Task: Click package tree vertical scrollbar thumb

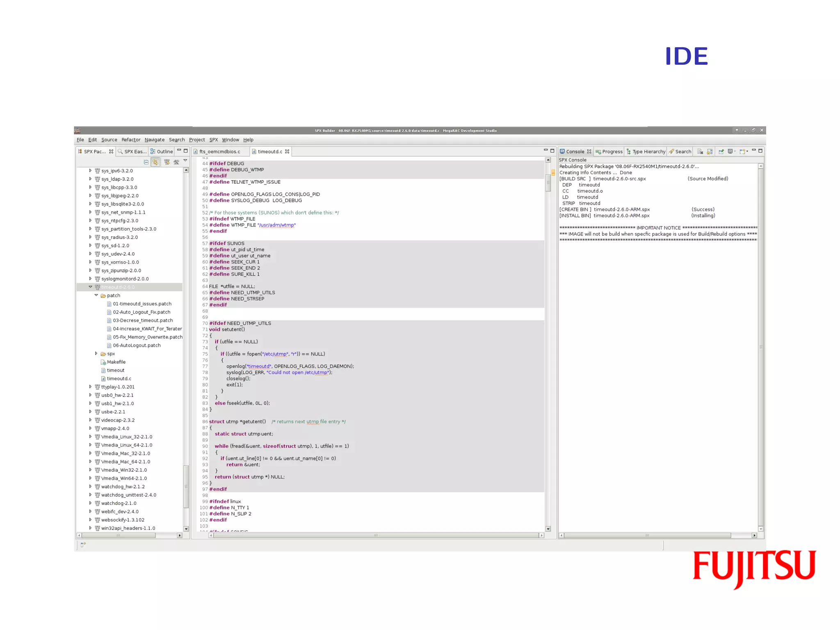Action: (186, 486)
